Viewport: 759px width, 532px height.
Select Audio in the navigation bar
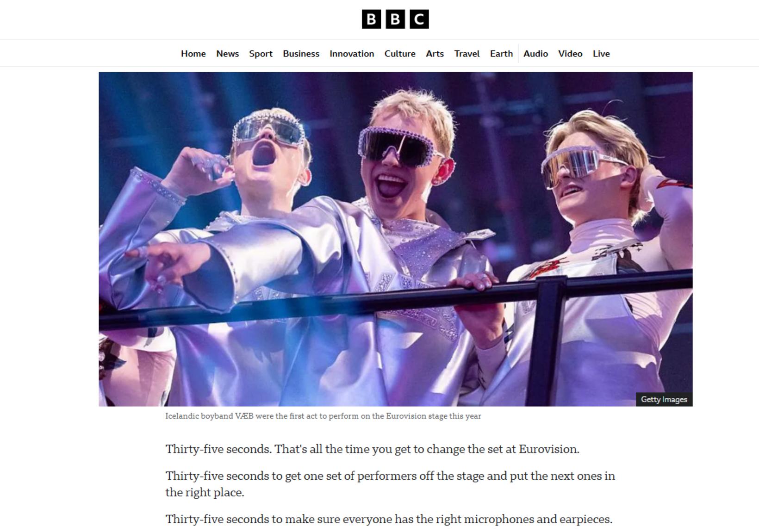pyautogui.click(x=535, y=54)
